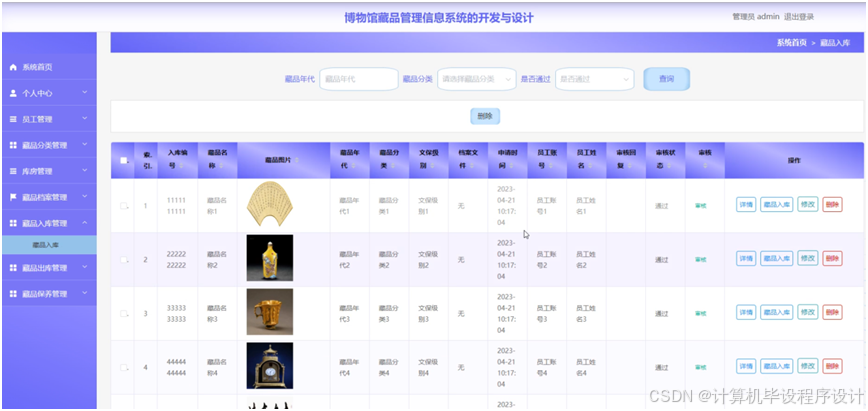Viewport: 868px width, 411px height.
Task: Open 藏品出库管理 sidebar menu
Action: pos(49,268)
